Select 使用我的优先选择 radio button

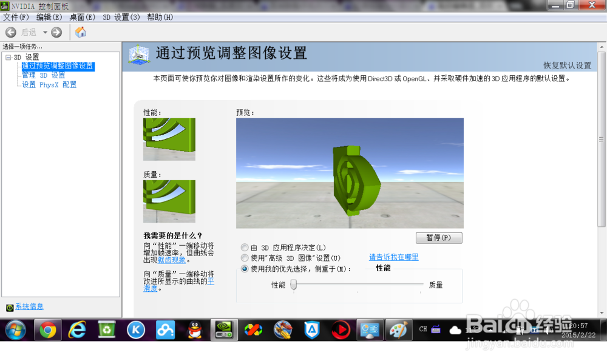coord(245,269)
